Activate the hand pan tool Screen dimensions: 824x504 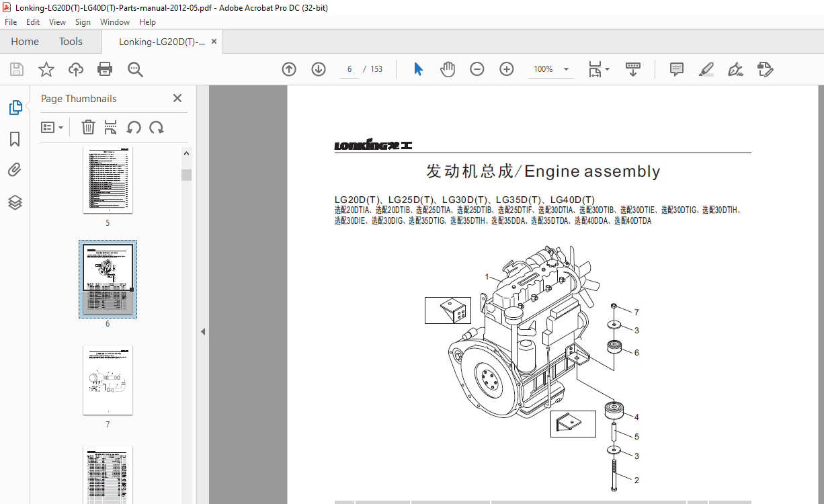(x=448, y=69)
